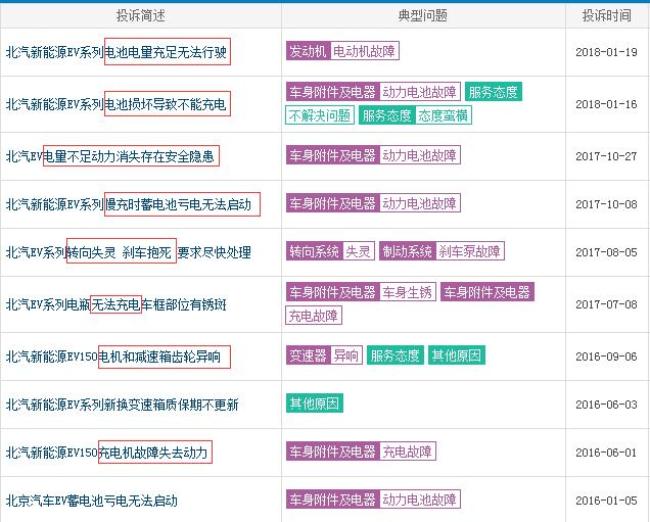The height and width of the screenshot is (522, 650).
Task: Click the date 2017-07-08
Action: (x=606, y=305)
